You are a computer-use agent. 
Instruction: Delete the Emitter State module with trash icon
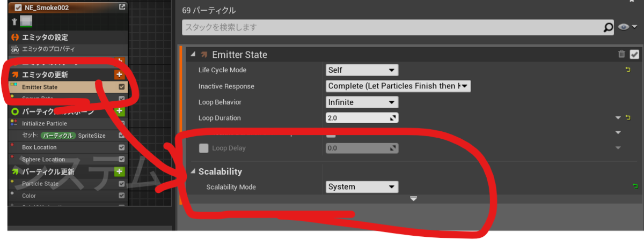[621, 54]
